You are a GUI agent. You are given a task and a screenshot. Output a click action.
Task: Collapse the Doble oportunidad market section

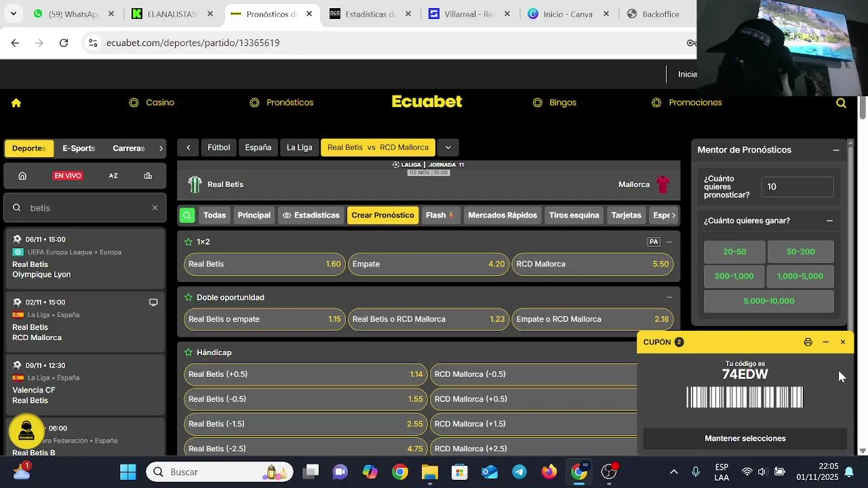(669, 298)
